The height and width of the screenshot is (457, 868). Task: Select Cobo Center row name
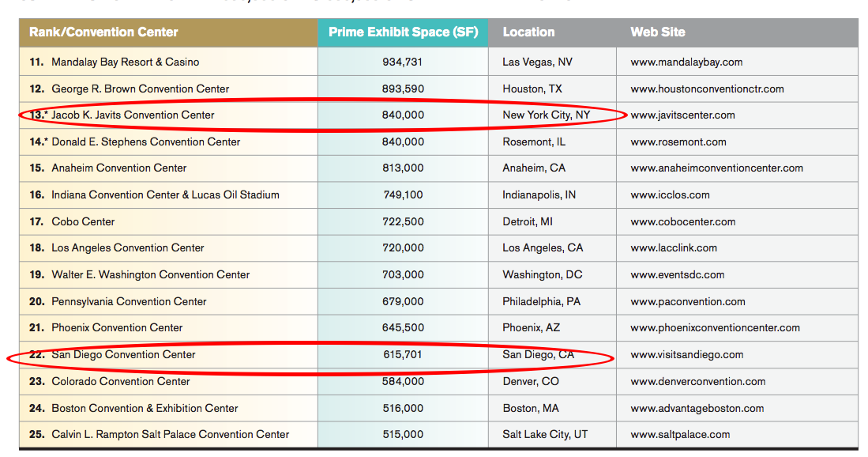[83, 221]
